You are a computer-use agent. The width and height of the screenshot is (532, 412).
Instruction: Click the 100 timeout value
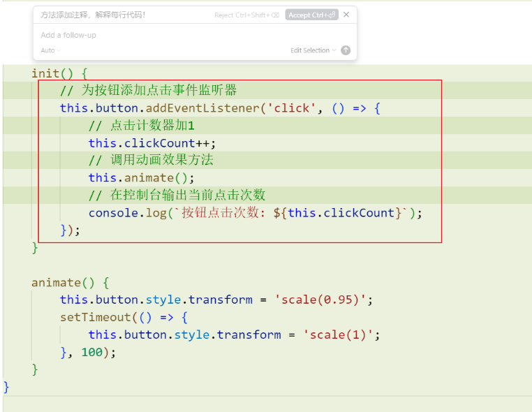pos(91,352)
